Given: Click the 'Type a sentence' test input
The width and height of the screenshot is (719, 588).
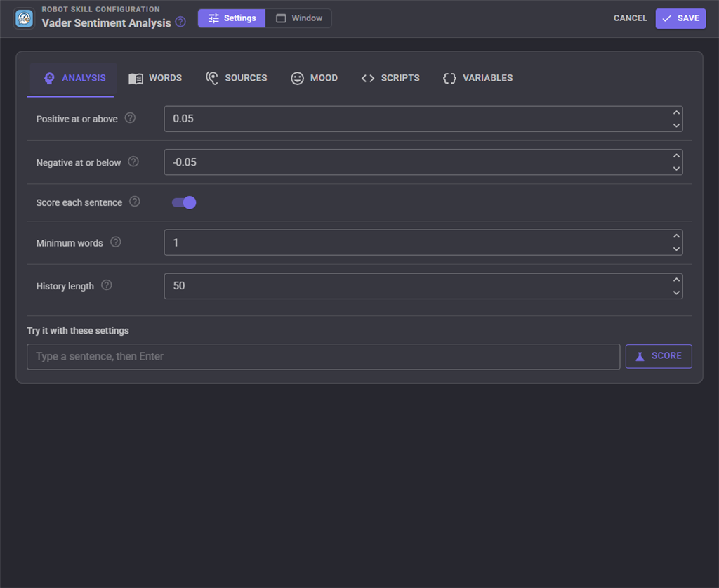Looking at the screenshot, I should (x=323, y=357).
